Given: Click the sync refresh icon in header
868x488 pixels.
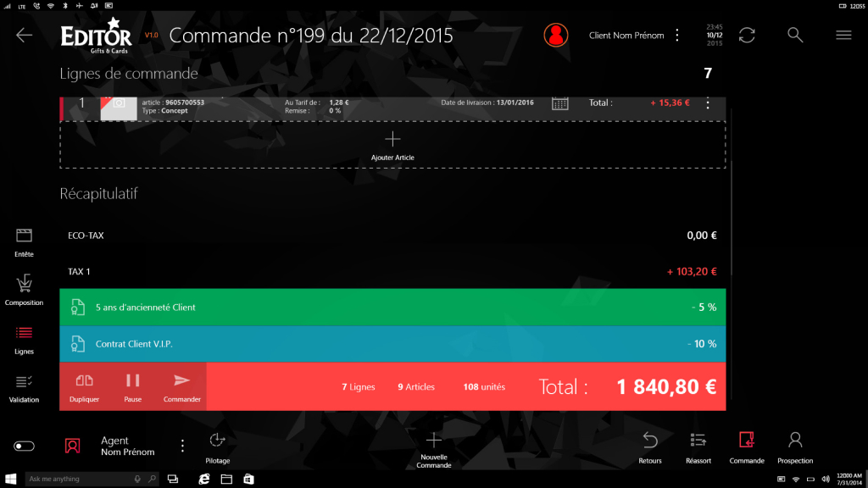Looking at the screenshot, I should pyautogui.click(x=747, y=35).
